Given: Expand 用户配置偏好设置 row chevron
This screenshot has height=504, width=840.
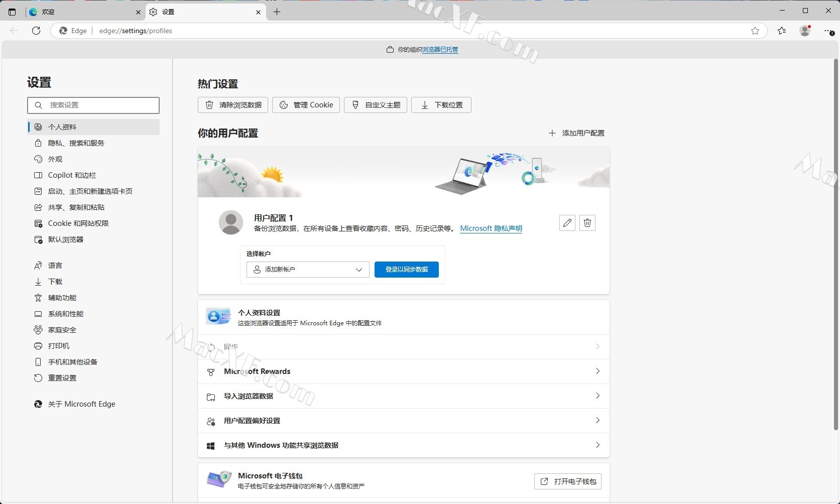Looking at the screenshot, I should pyautogui.click(x=597, y=421).
